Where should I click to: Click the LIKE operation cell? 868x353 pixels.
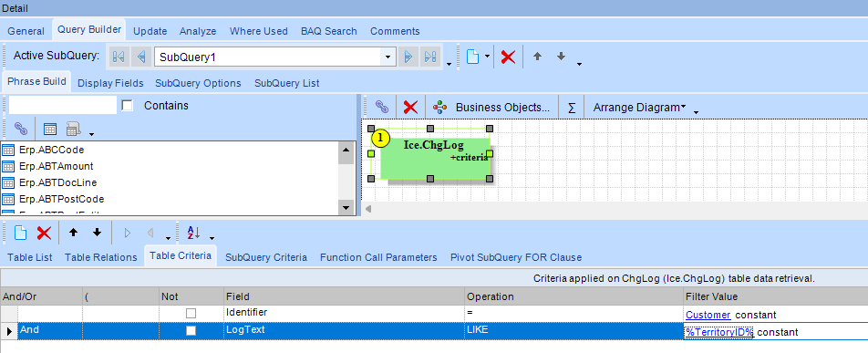574,330
